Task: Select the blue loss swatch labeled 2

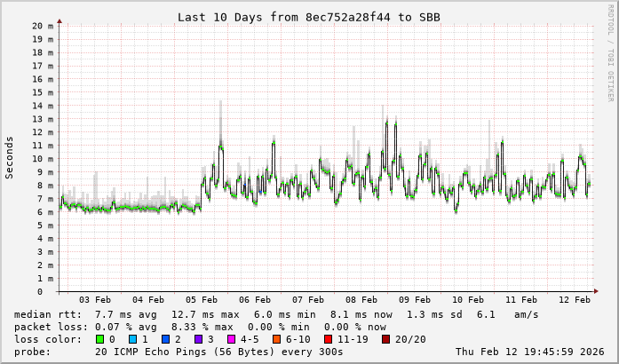Action: point(165,339)
